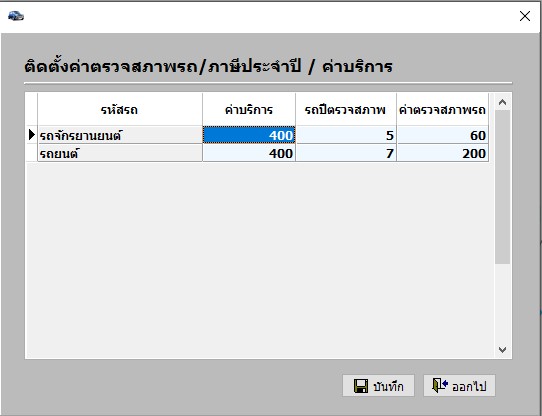Viewport: 542px width, 416px height.
Task: Click the car application icon in title bar
Action: (x=16, y=16)
